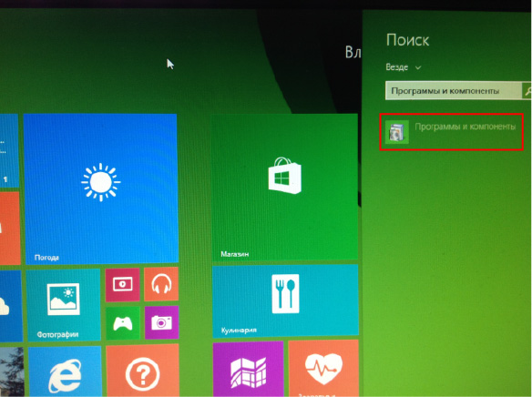Open the Кулинария food tile
Viewport: 532px width, 397px height.
(285, 301)
